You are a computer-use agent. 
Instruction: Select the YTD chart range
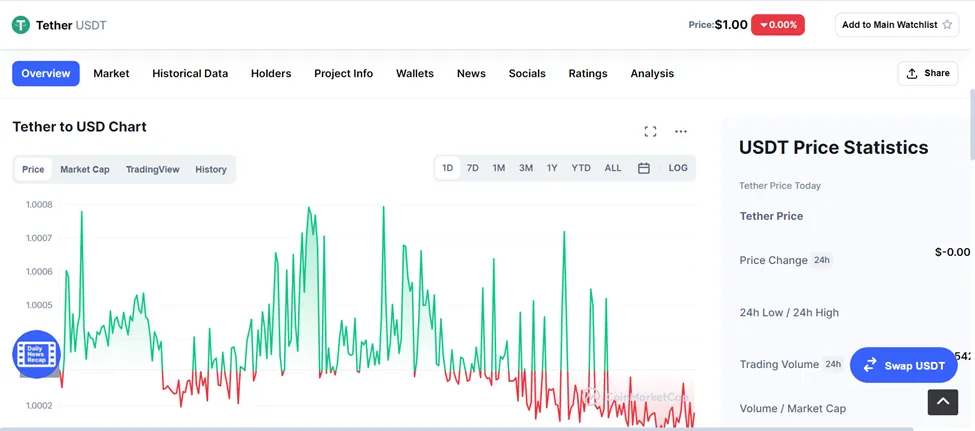click(x=581, y=168)
